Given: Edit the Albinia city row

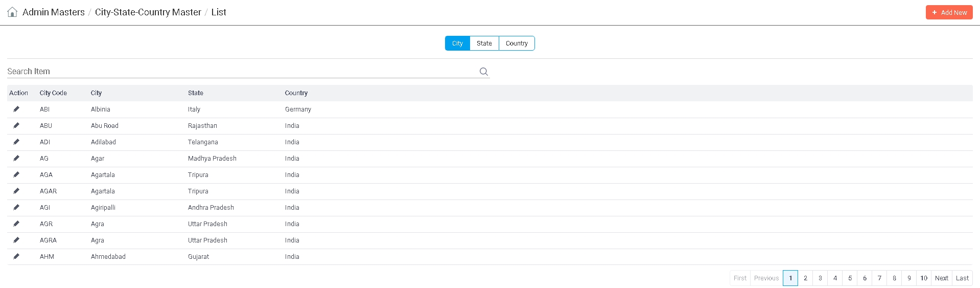Looking at the screenshot, I should coord(16,109).
